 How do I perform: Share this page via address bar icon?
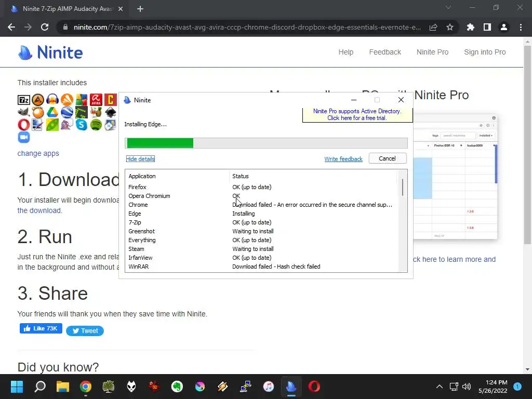[433, 27]
